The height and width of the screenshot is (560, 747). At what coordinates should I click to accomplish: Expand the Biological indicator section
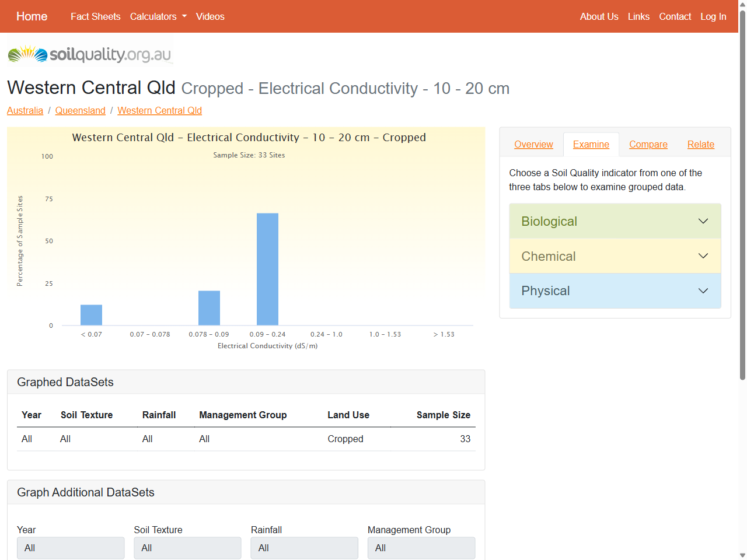[615, 221]
